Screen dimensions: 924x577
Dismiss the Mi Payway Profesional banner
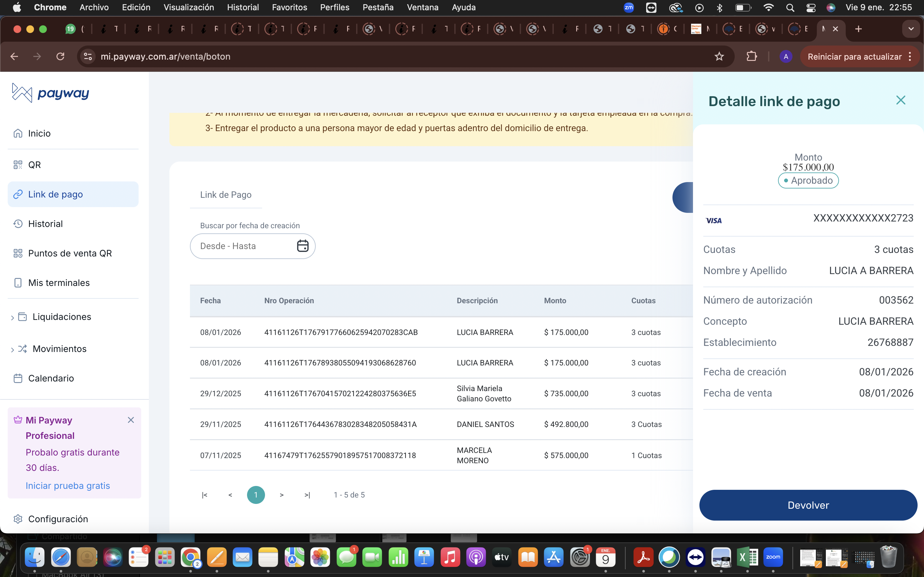(x=131, y=420)
